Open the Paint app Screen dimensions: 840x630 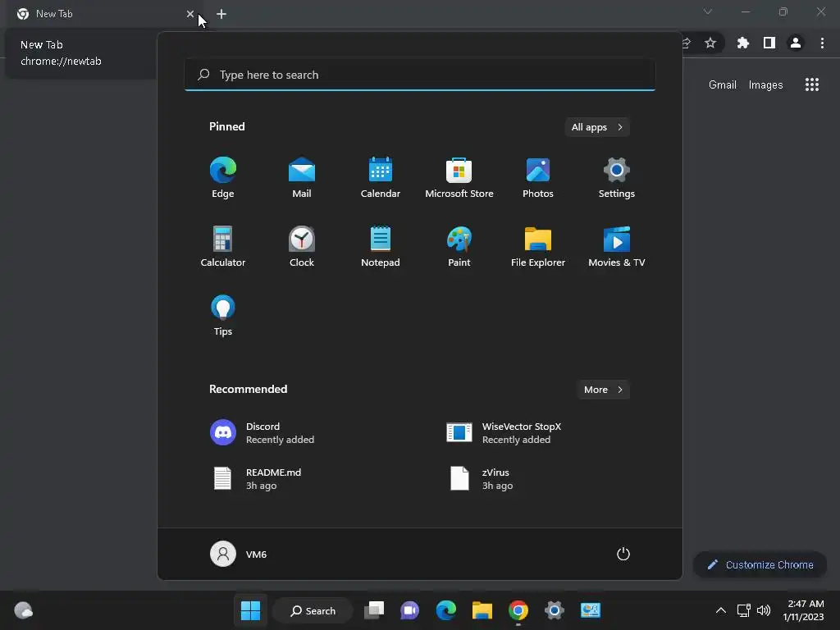(459, 246)
